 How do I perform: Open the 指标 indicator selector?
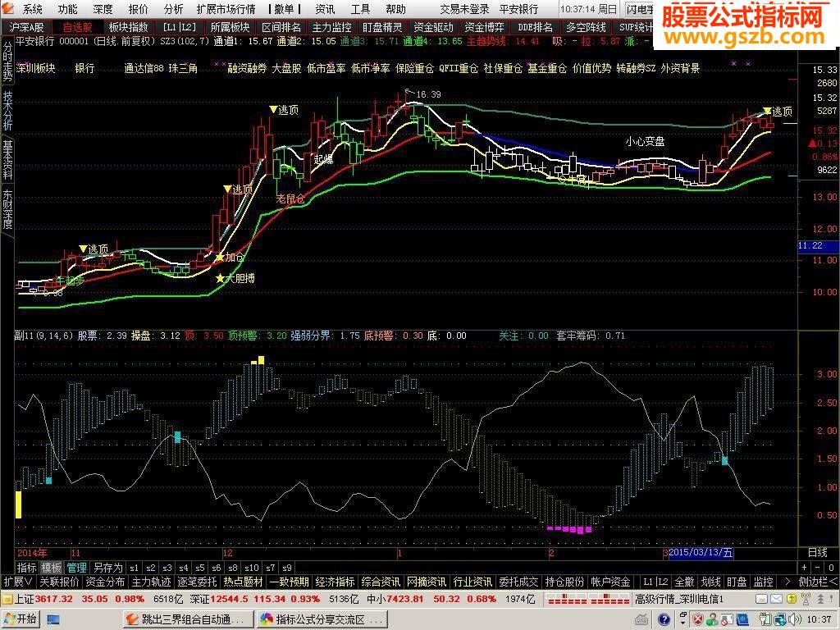pos(26,568)
